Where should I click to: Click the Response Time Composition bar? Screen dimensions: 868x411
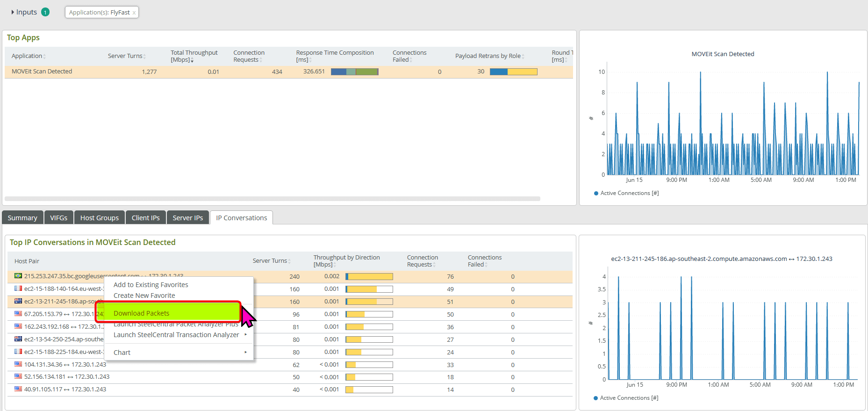pyautogui.click(x=355, y=72)
